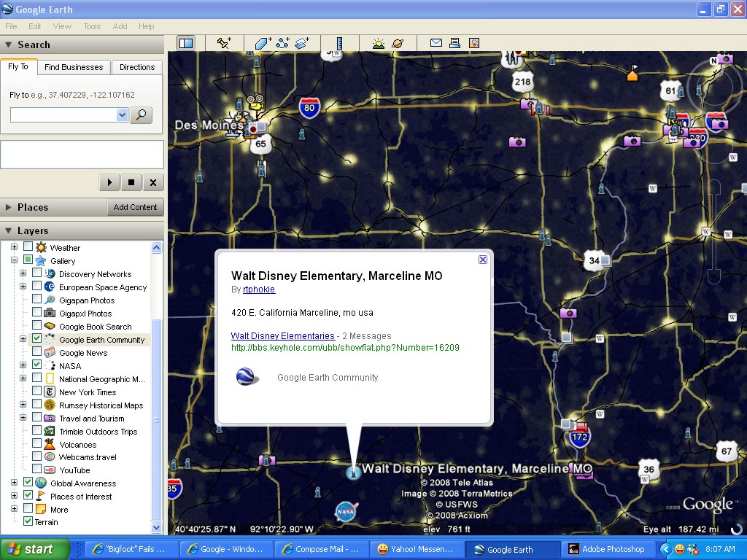Select the Add Path tool

click(282, 43)
